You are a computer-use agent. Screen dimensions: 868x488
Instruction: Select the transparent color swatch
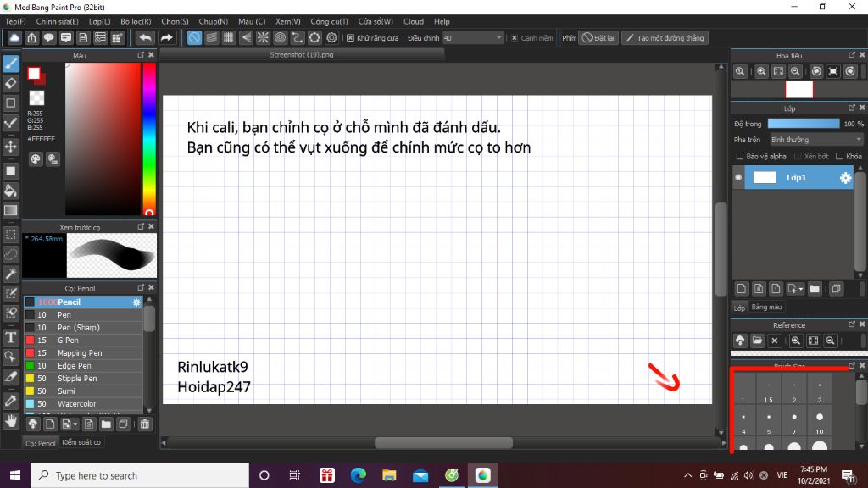pyautogui.click(x=36, y=98)
